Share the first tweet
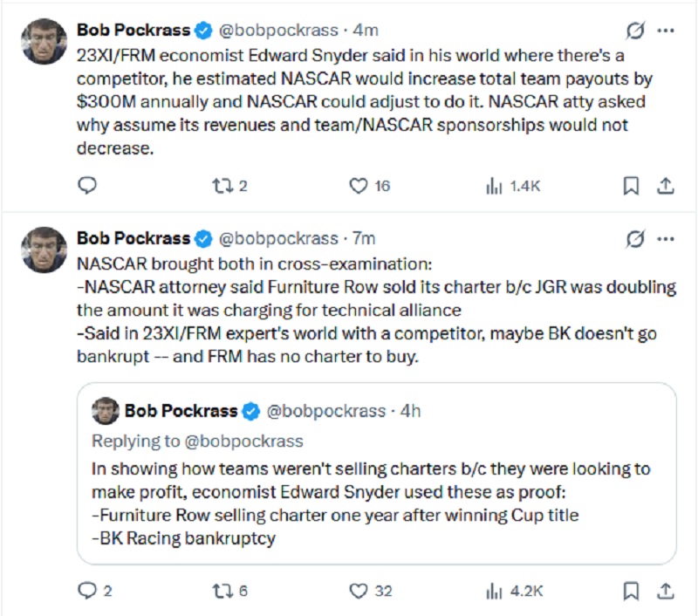The image size is (698, 616). click(665, 185)
